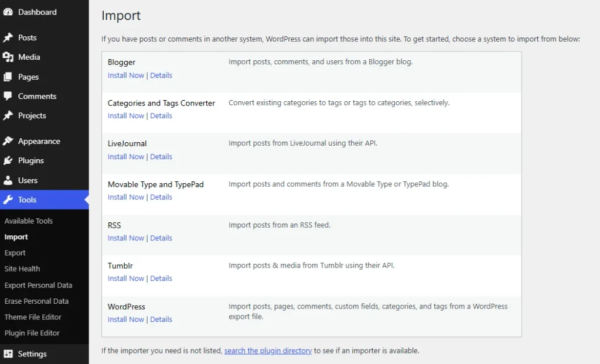View WordPress importer details
The image size is (600, 364).
coord(161,320)
